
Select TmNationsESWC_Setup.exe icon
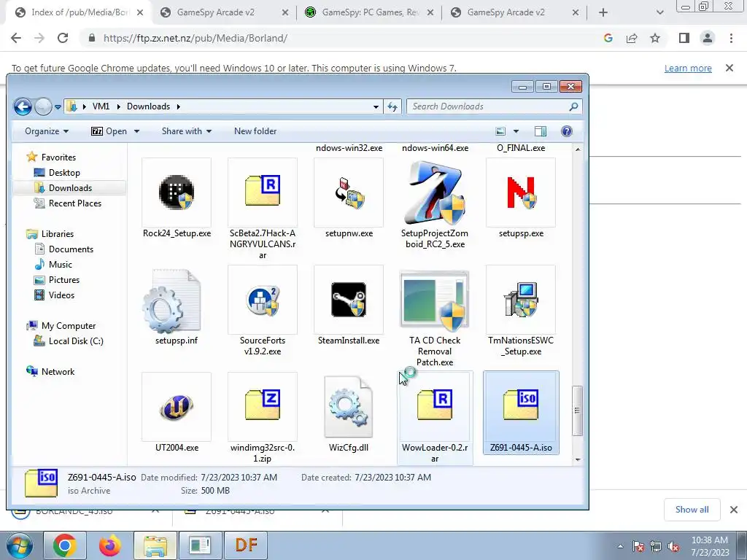[521, 300]
